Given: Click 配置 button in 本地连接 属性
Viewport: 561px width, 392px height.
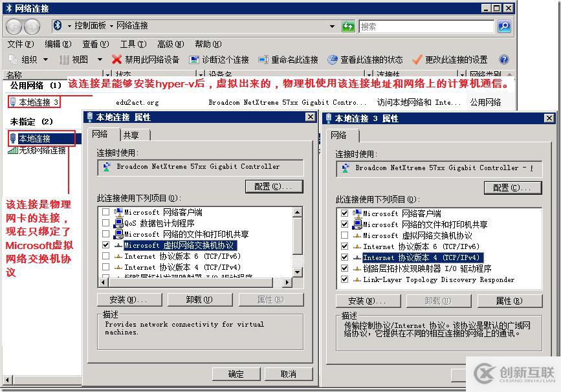Looking at the screenshot, I should coord(274,186).
